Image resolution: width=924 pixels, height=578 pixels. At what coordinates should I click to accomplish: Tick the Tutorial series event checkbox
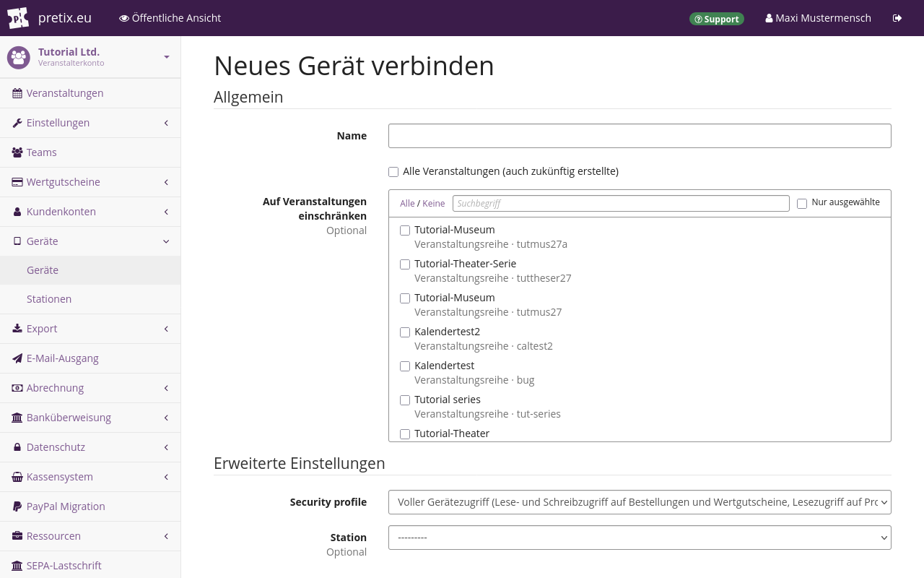tap(405, 400)
